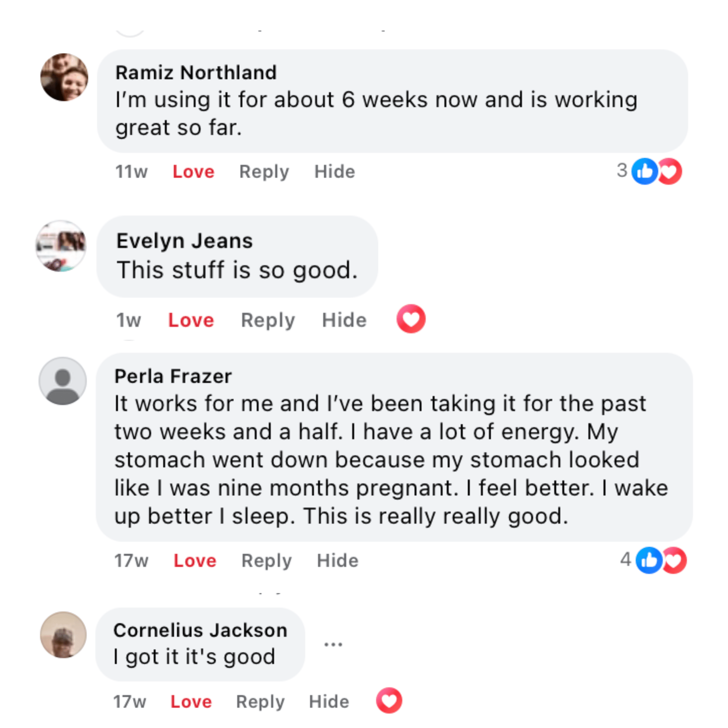The width and height of the screenshot is (728, 728).
Task: Click the thumbs-up reaction icon on Ramiz's comment
Action: coord(644,171)
